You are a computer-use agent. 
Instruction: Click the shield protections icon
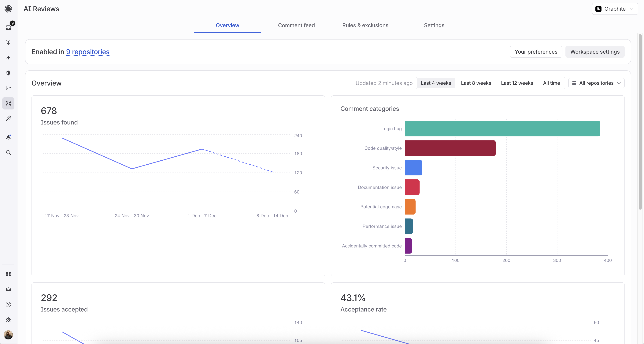pyautogui.click(x=9, y=73)
